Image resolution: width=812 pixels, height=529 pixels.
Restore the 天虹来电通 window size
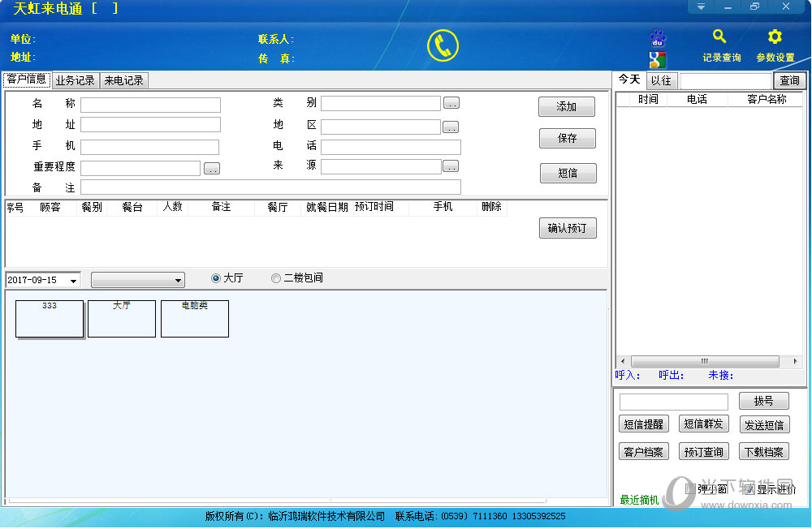(754, 6)
